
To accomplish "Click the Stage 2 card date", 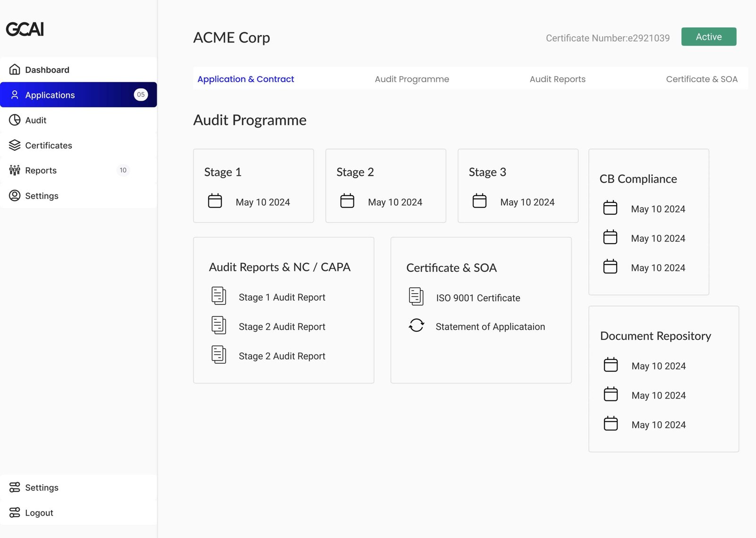I will (x=395, y=202).
